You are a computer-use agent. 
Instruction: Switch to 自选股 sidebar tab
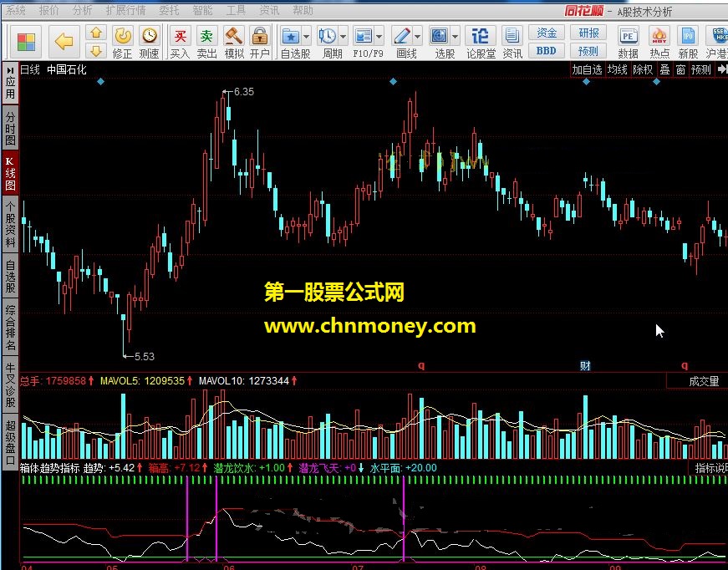10,277
